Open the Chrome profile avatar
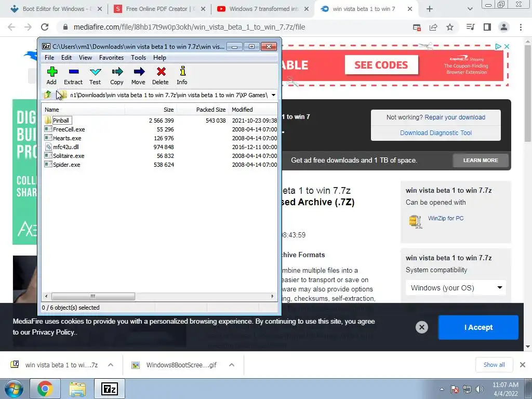Viewport: 532px width, 399px height. pyautogui.click(x=504, y=27)
